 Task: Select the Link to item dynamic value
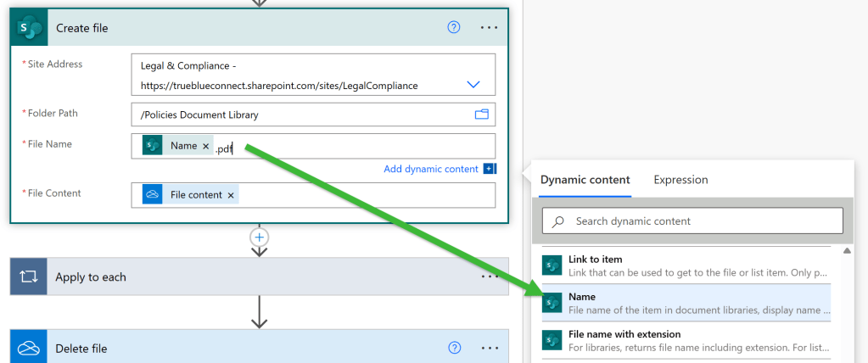click(686, 265)
